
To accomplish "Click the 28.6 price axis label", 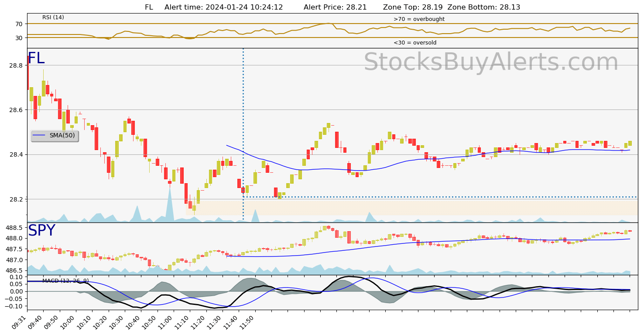I will [x=16, y=110].
